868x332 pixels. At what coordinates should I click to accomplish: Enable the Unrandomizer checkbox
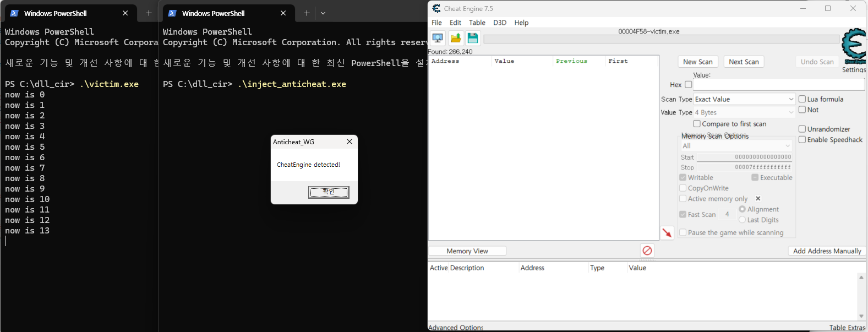[802, 129]
